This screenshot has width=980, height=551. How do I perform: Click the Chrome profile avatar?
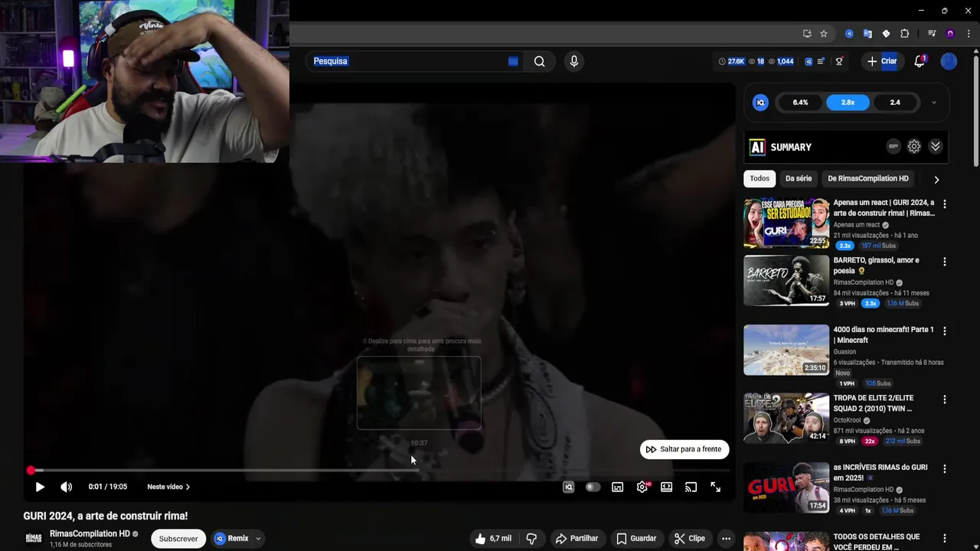point(950,34)
